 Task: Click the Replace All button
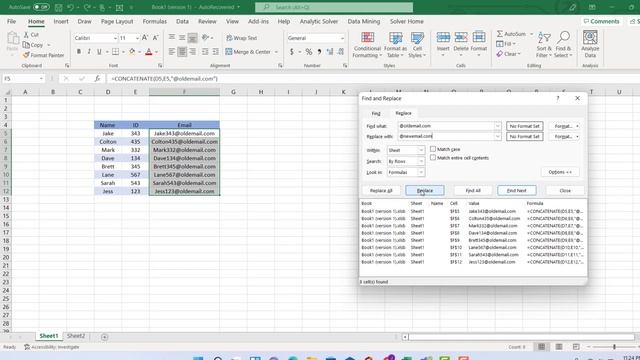[x=381, y=191]
